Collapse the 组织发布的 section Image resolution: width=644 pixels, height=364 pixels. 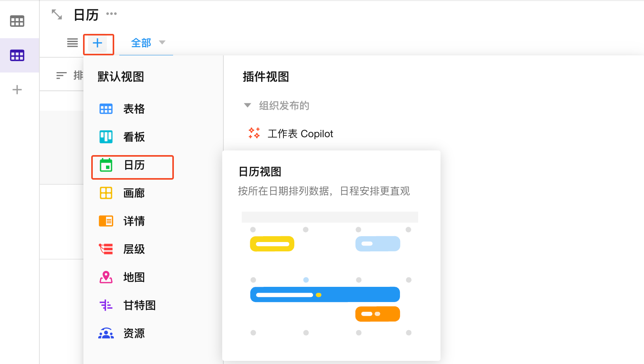click(x=247, y=105)
